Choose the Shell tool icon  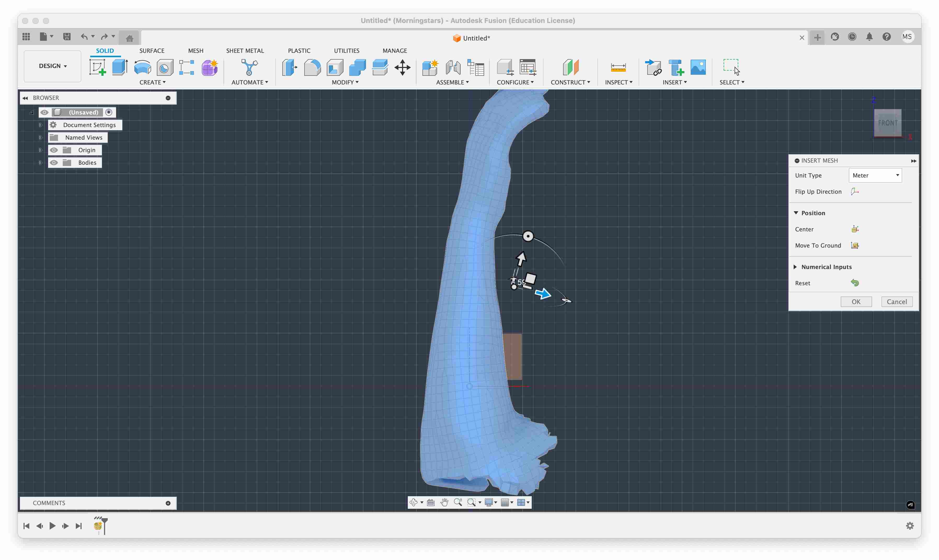[x=335, y=67]
